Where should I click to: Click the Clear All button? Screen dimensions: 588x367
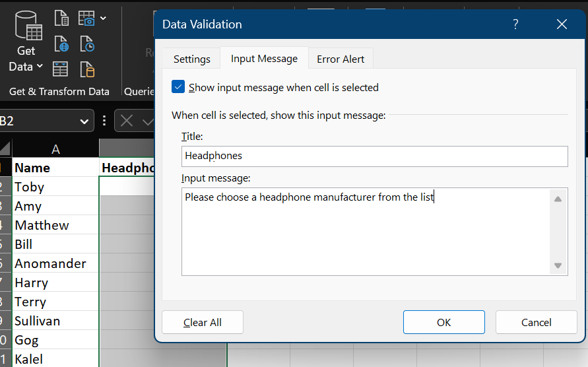coord(203,322)
